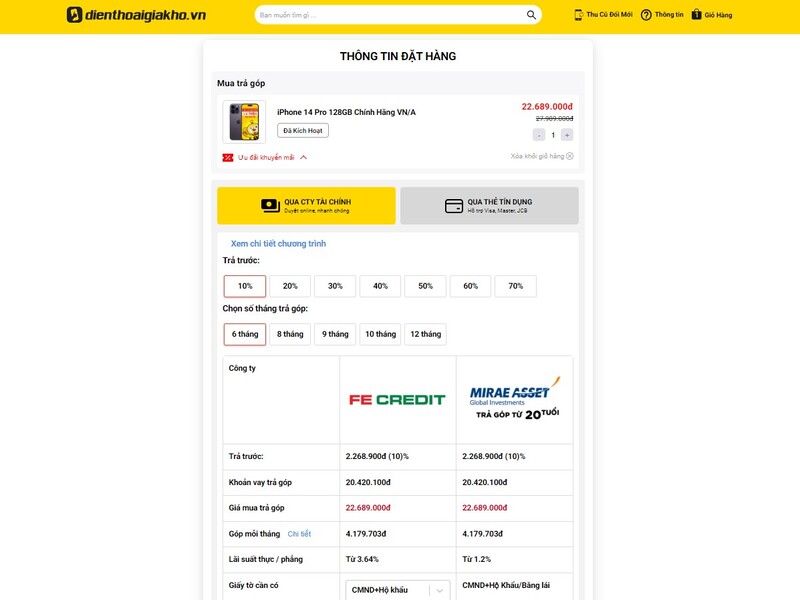
Task: Click the red promotion tag icon
Action: [228, 158]
